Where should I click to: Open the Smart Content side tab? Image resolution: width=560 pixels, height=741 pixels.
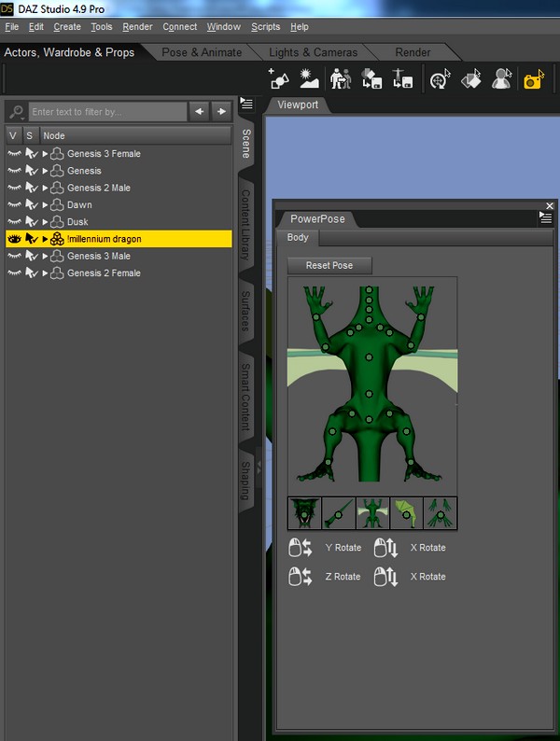(x=245, y=397)
